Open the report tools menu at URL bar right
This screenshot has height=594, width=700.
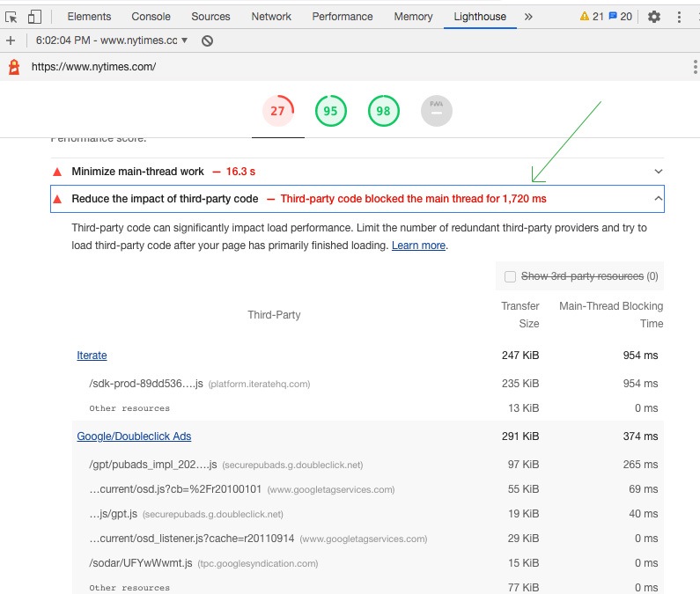pos(695,67)
